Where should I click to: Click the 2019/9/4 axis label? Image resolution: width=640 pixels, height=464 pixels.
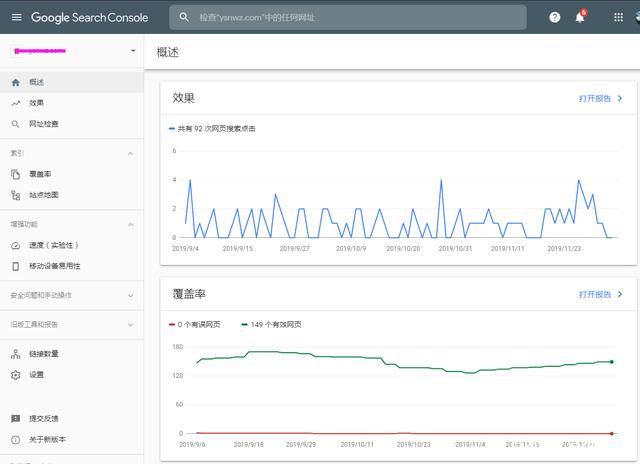pos(185,248)
